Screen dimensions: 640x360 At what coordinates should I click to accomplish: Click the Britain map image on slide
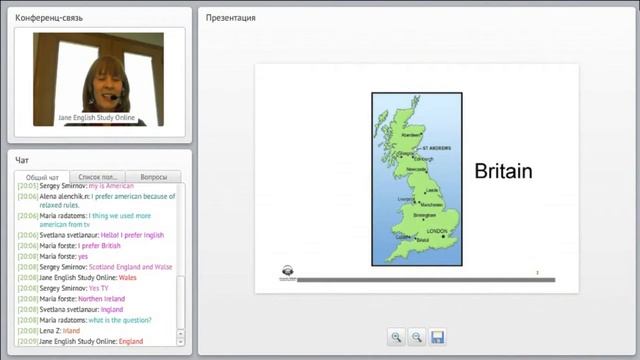pos(417,179)
